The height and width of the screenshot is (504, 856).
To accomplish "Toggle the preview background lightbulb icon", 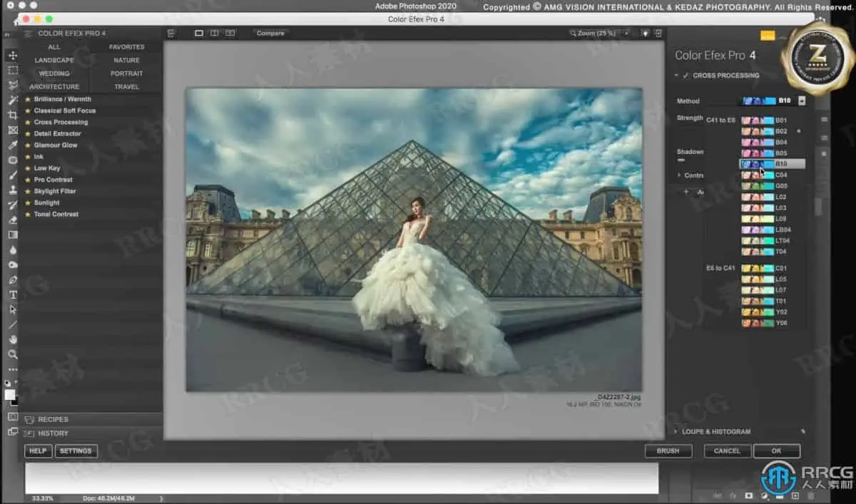I will [645, 34].
